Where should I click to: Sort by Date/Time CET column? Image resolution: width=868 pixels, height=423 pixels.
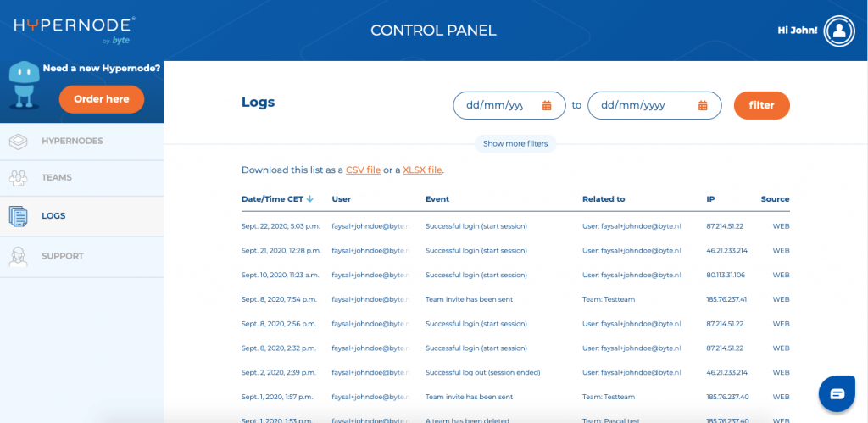coord(277,199)
